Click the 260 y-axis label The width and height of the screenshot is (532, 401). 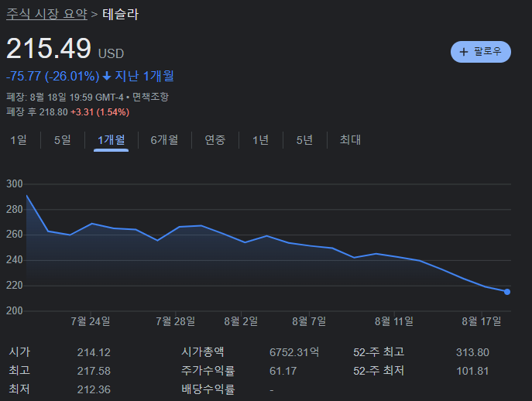coord(14,235)
